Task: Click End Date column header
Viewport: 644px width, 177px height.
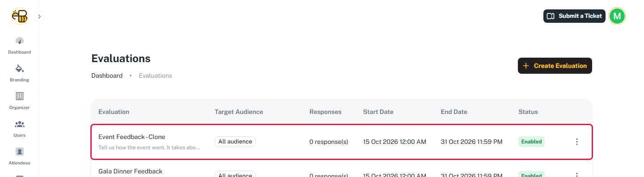Action: click(x=454, y=112)
